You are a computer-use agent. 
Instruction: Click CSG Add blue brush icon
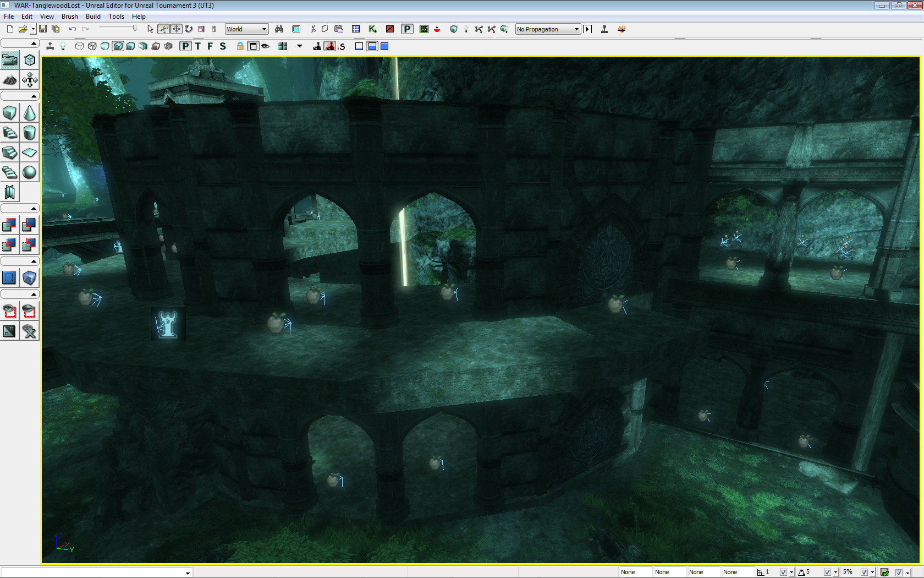point(10,225)
